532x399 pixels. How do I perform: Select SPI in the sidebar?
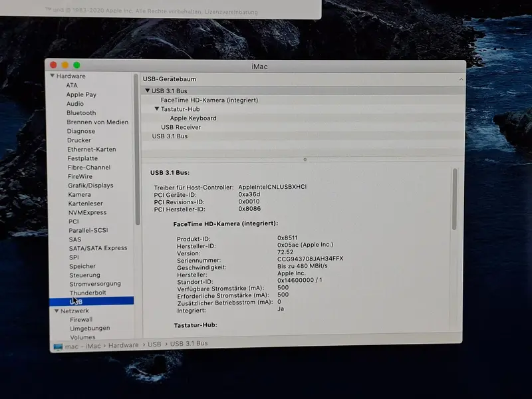(74, 257)
